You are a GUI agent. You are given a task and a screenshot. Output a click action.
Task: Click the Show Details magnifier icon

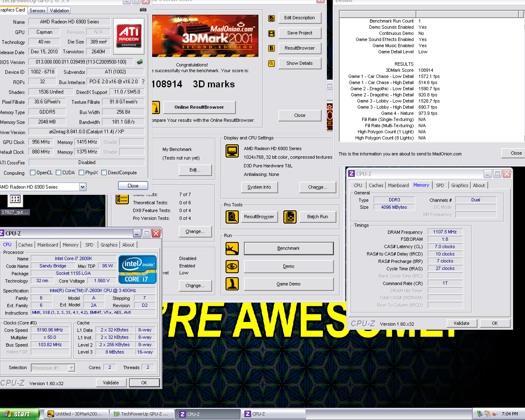[271, 64]
